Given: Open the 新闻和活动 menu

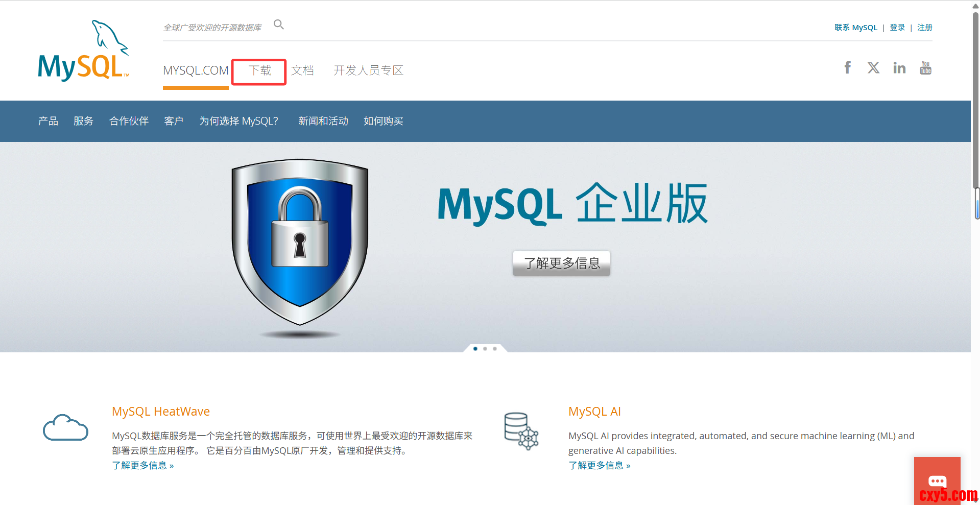Looking at the screenshot, I should 323,121.
